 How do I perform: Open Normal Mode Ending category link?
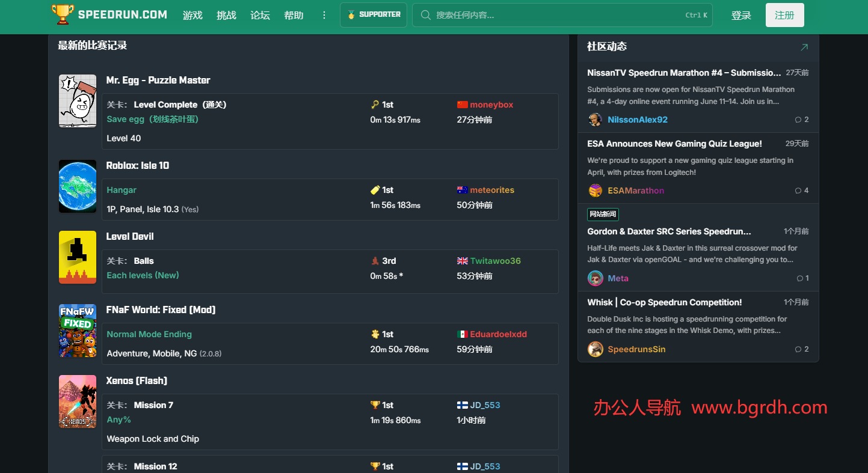point(149,334)
